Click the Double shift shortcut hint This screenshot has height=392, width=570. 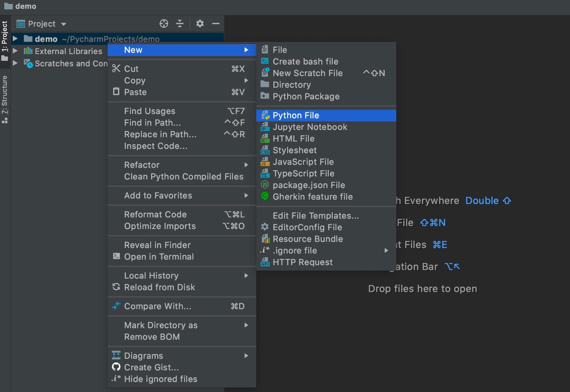[x=488, y=201]
